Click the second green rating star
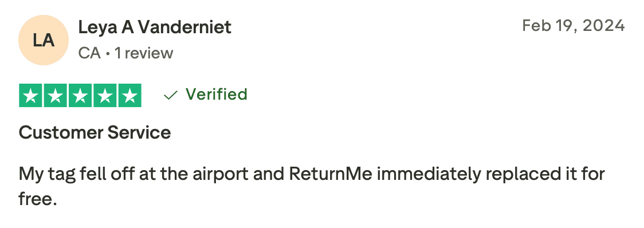The image size is (644, 228). (56, 95)
